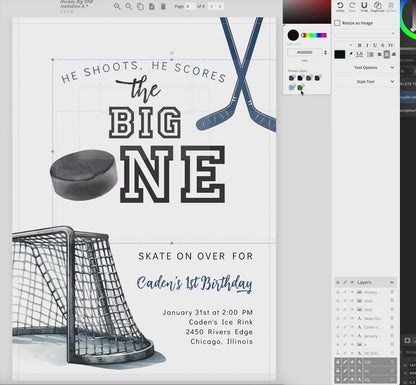Click the Redo icon
The width and height of the screenshot is (416, 385).
pos(352,6)
